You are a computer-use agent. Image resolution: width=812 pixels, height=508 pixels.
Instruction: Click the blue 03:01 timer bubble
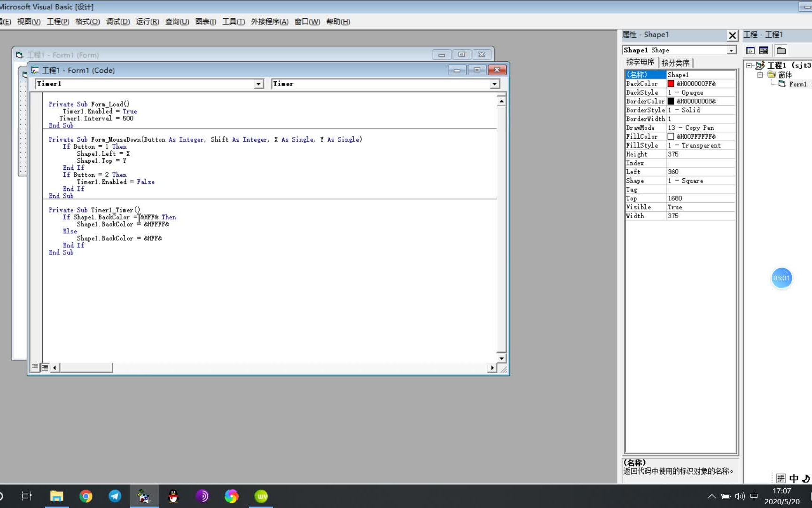[781, 278]
